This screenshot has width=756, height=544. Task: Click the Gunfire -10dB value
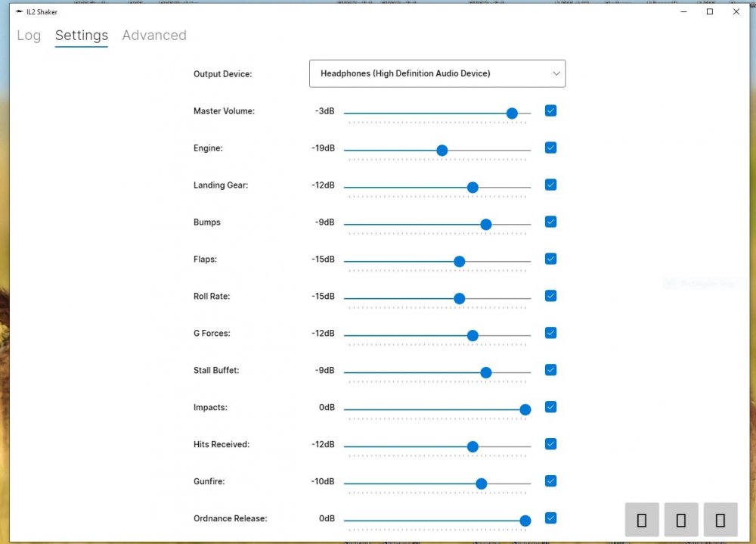323,481
